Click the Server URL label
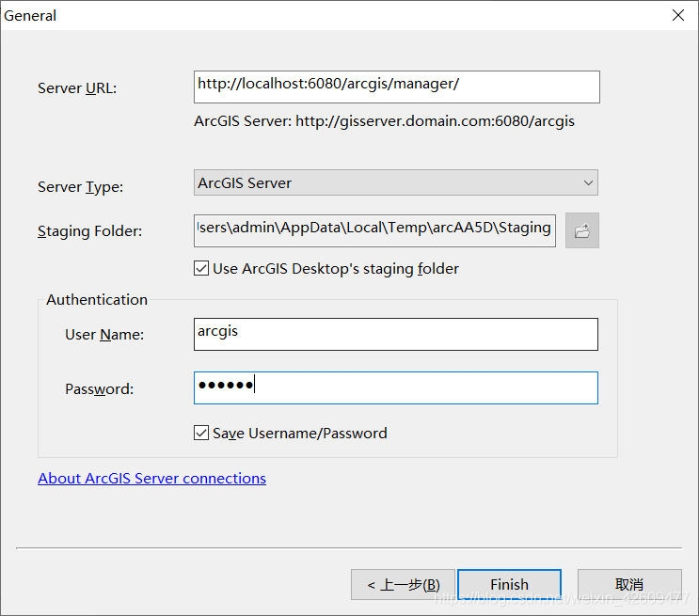Screen dimensions: 699x616 77,88
